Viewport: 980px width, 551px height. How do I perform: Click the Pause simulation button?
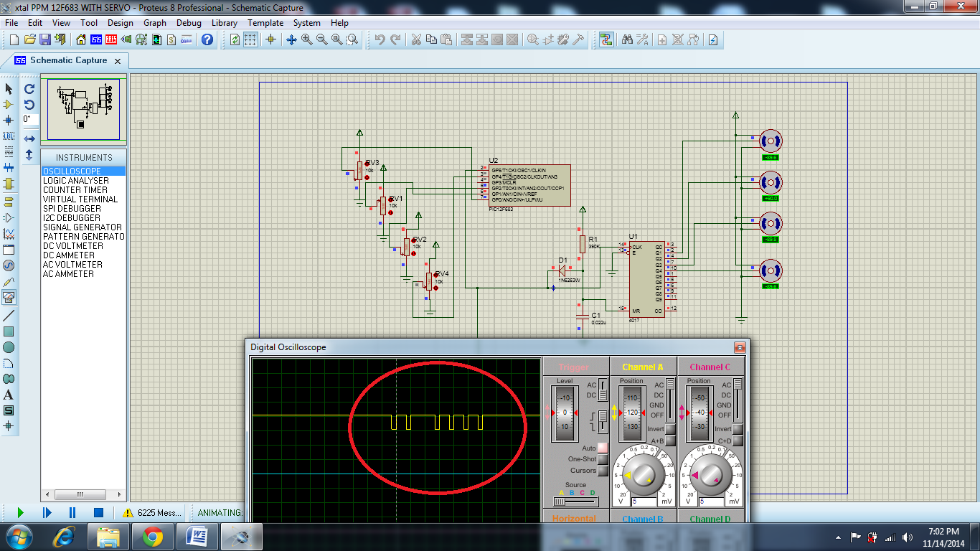point(72,512)
